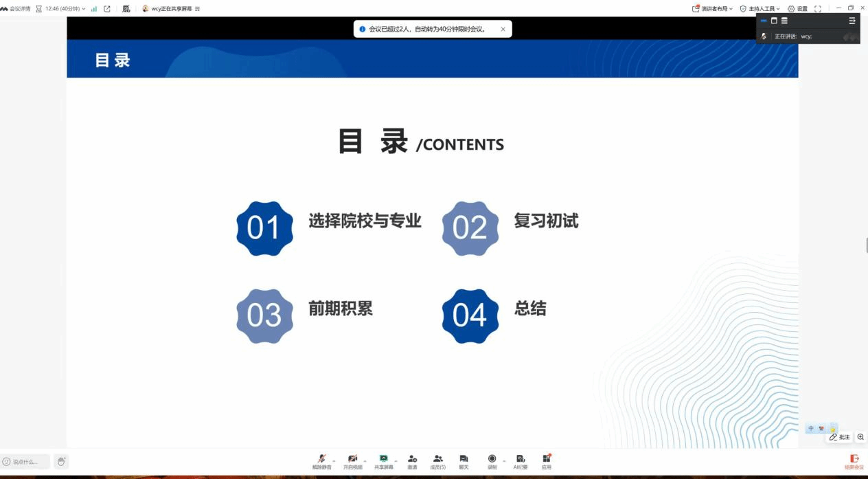Click the 共享屏幕 share screen icon

(x=384, y=460)
